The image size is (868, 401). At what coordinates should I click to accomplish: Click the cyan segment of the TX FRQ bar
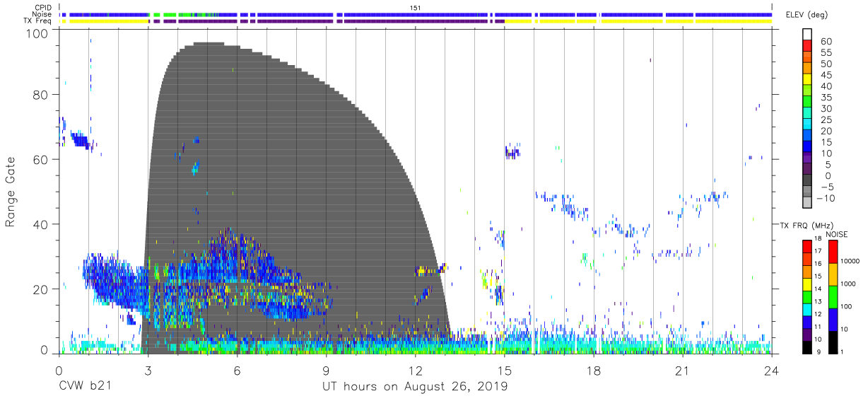click(x=807, y=308)
